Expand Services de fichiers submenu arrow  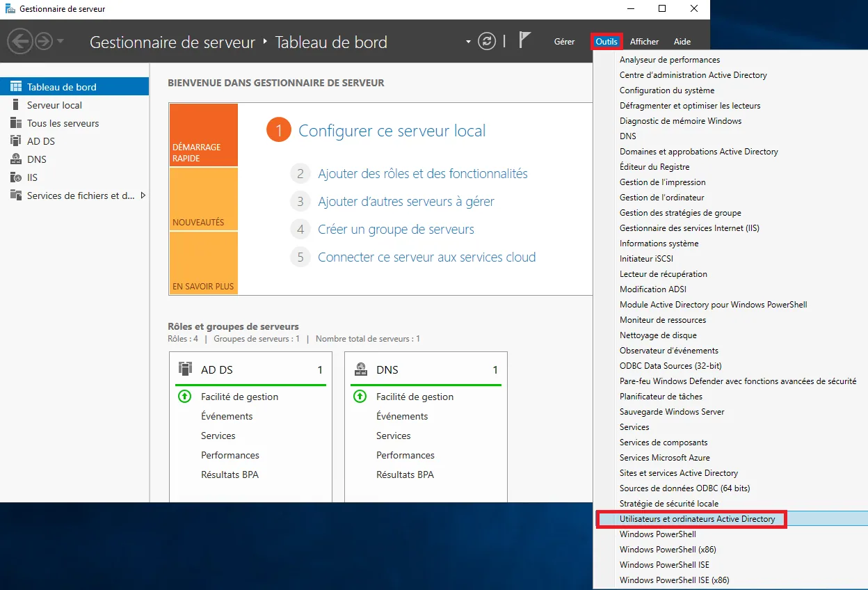pyautogui.click(x=143, y=196)
